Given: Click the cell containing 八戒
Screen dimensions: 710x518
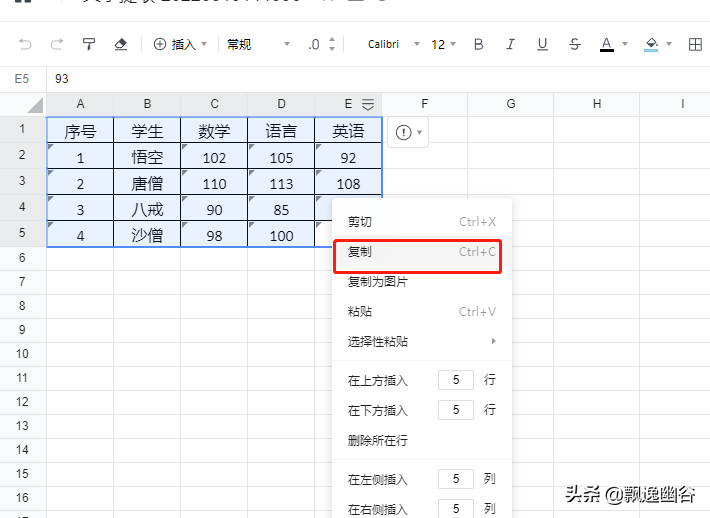Looking at the screenshot, I should coord(147,209).
